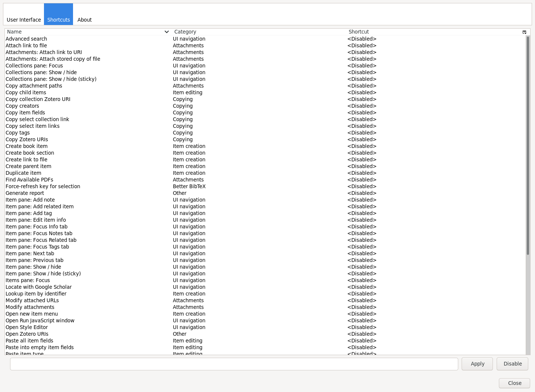Select the Copy Zotero URIs row
This screenshot has height=392, width=535.
click(265, 139)
